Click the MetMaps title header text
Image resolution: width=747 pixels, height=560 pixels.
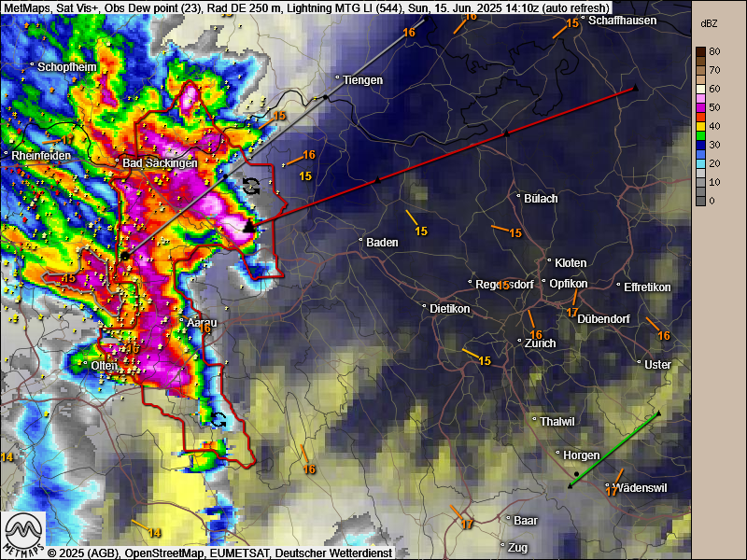[306, 7]
